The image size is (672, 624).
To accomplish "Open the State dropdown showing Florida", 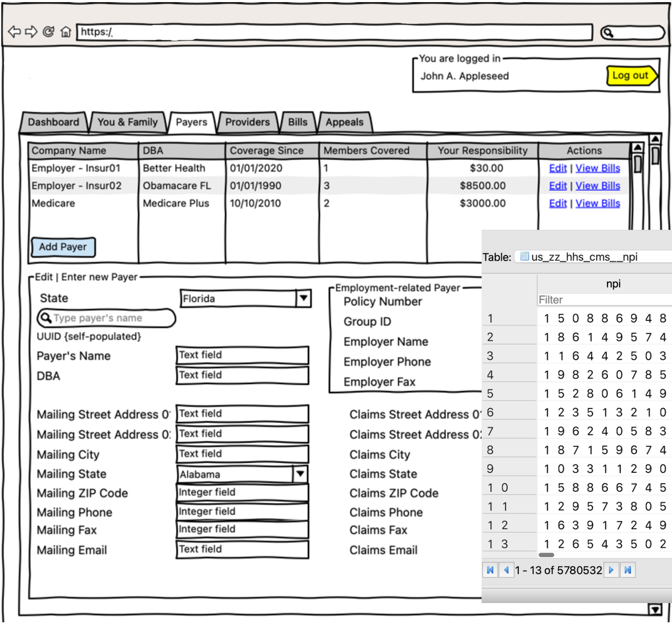I will [303, 298].
